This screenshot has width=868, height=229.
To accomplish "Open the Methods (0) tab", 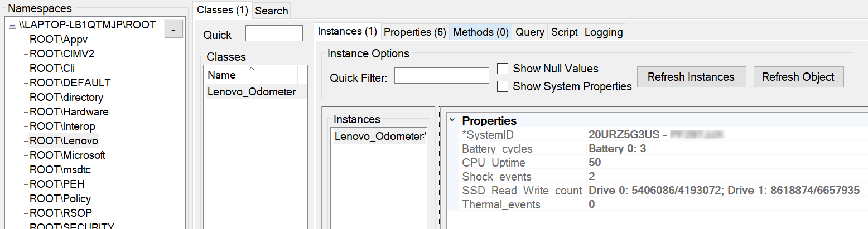I will click(480, 32).
